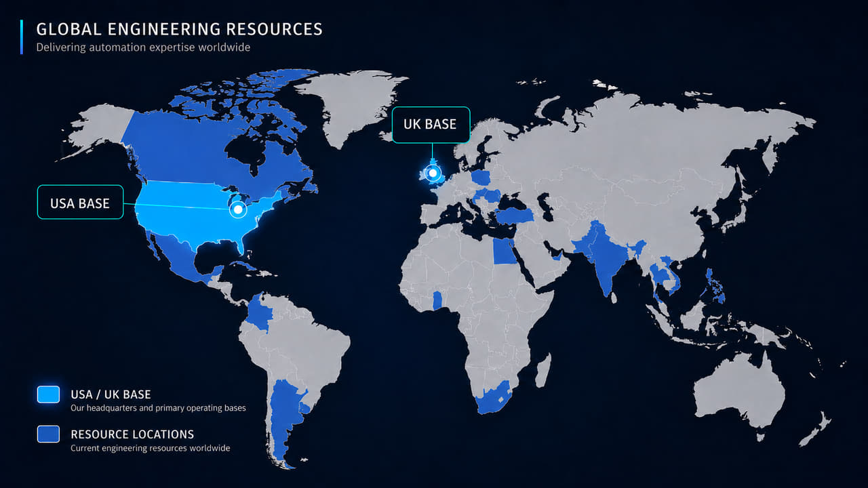Viewport: 868px width, 488px height.
Task: Click the light blue USA / UK BASE legend swatch
Action: click(48, 394)
